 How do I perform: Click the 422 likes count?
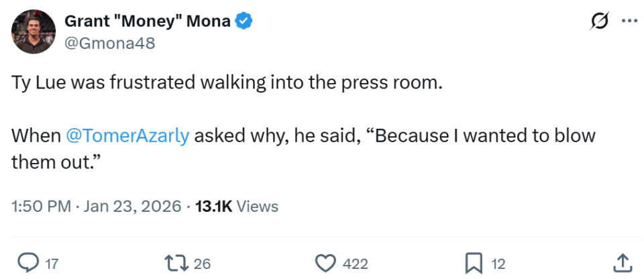tap(355, 264)
